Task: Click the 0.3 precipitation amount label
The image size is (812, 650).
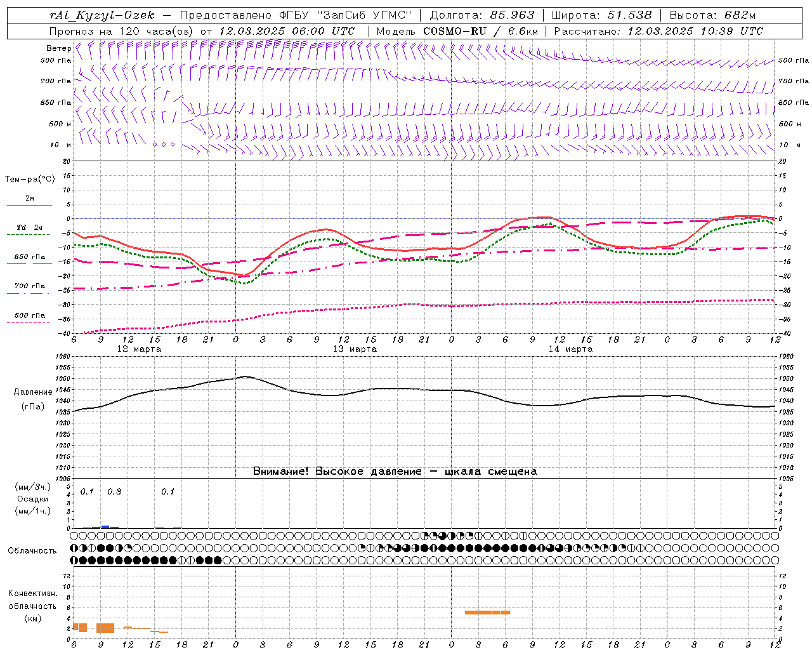Action: coord(114,491)
